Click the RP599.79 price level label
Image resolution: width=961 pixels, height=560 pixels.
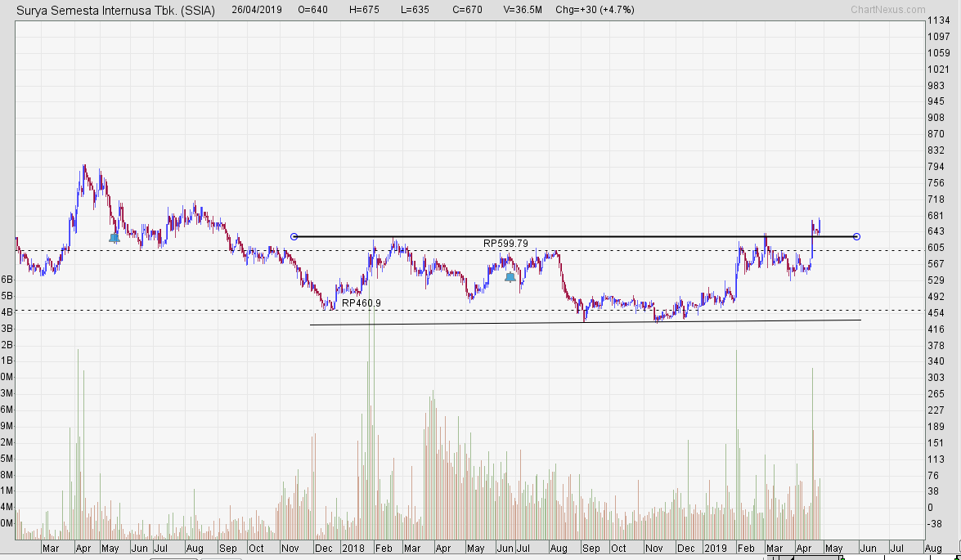pos(505,244)
